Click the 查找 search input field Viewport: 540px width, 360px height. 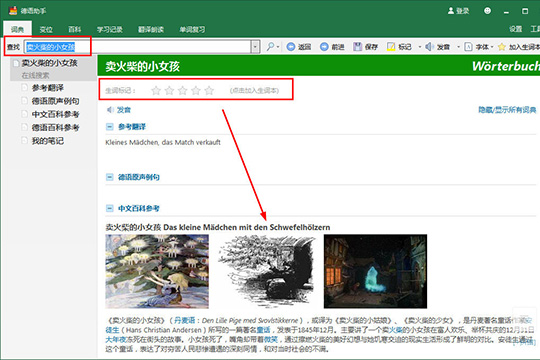pos(138,47)
